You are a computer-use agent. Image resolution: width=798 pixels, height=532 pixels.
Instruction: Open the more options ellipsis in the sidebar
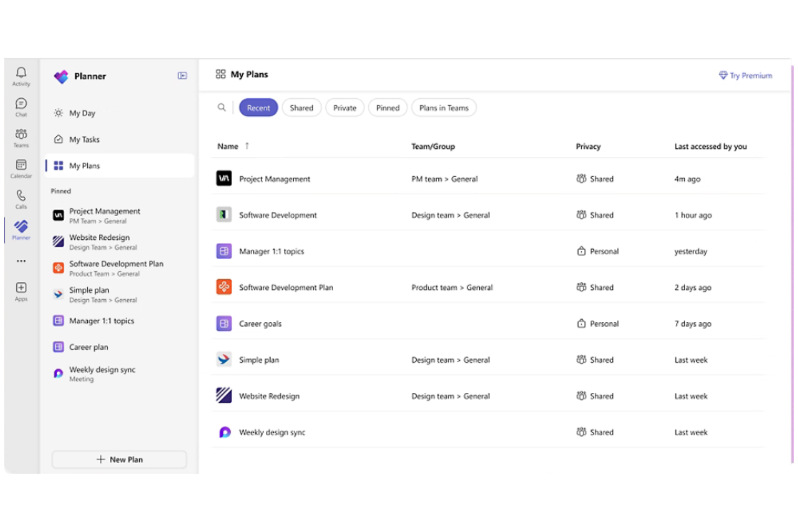21,261
